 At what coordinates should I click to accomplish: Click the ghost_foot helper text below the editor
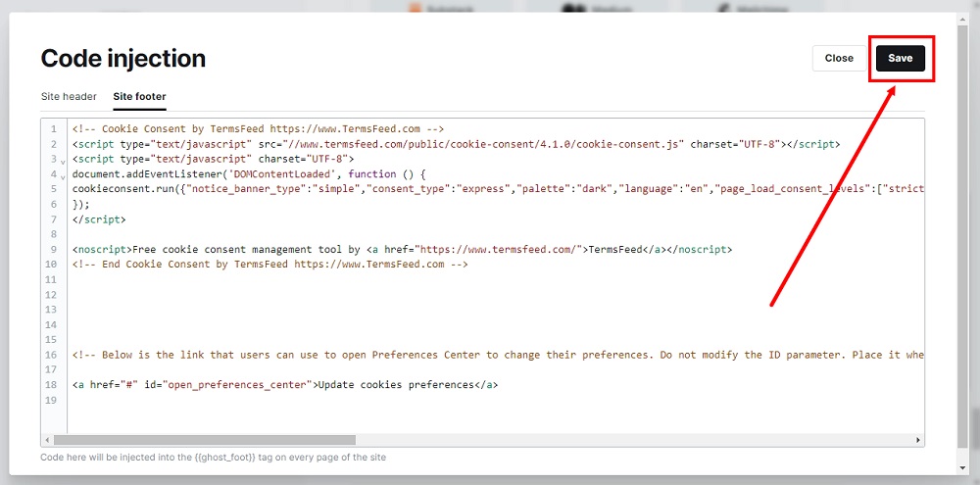click(213, 458)
